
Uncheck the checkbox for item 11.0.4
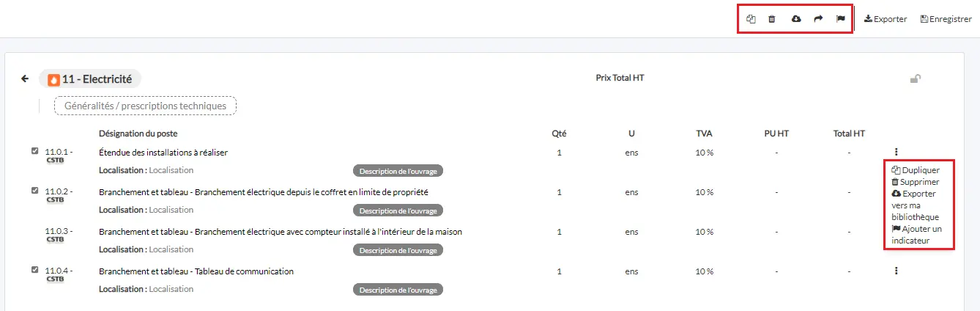click(34, 270)
